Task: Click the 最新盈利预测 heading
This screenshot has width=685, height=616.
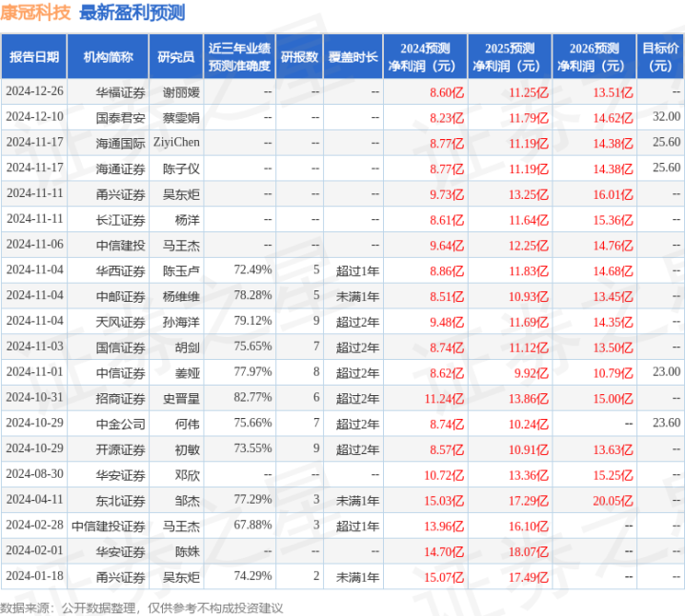Action: coord(132,12)
